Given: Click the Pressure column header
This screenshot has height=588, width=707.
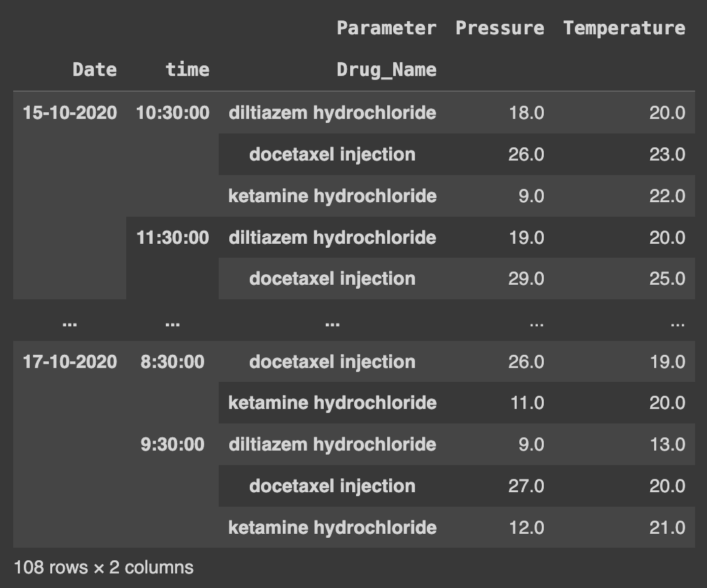Looking at the screenshot, I should coord(500,28).
